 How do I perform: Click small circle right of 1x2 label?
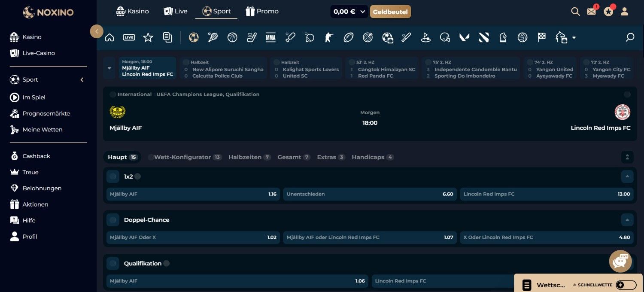(137, 176)
